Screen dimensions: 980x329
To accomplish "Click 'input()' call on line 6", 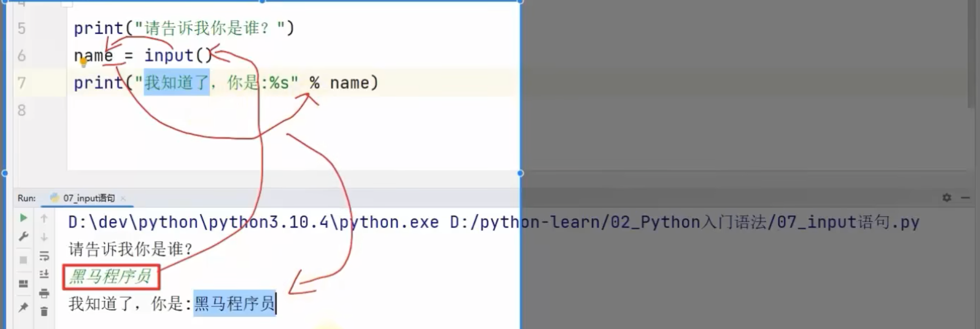I will point(178,55).
